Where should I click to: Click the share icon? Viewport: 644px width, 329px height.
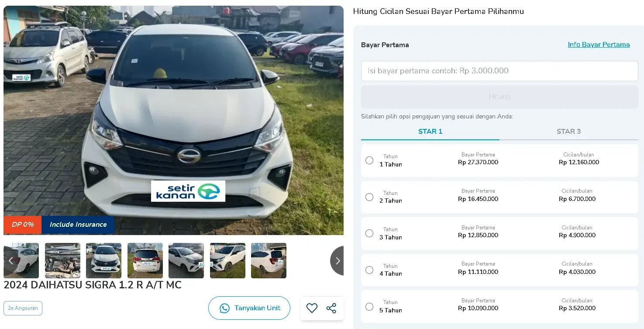coord(331,308)
